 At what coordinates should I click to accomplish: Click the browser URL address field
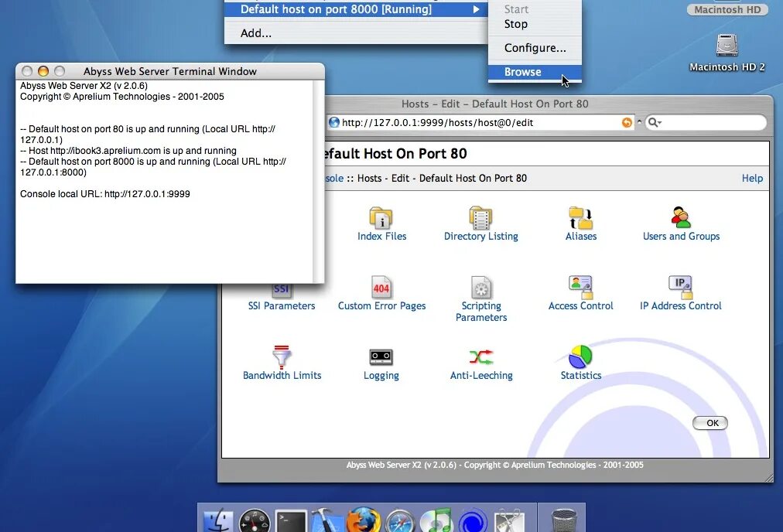tap(480, 123)
